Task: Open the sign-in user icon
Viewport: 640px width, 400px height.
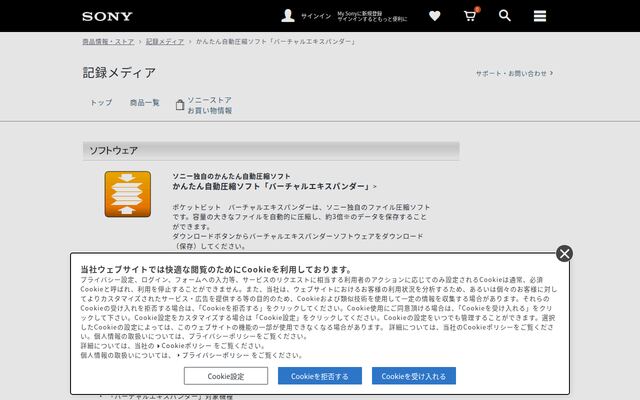Action: [x=288, y=16]
